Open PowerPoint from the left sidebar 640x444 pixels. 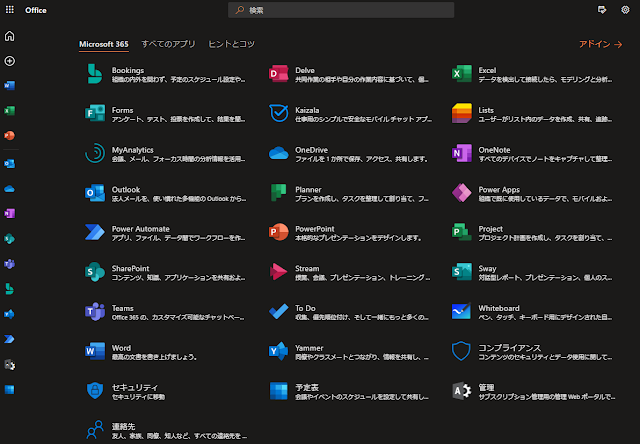9,135
